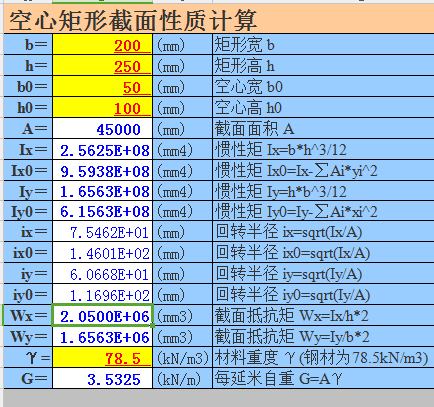Click Ix0 value 9.5938E+08
Screen dimensions: 434x407
102,170
